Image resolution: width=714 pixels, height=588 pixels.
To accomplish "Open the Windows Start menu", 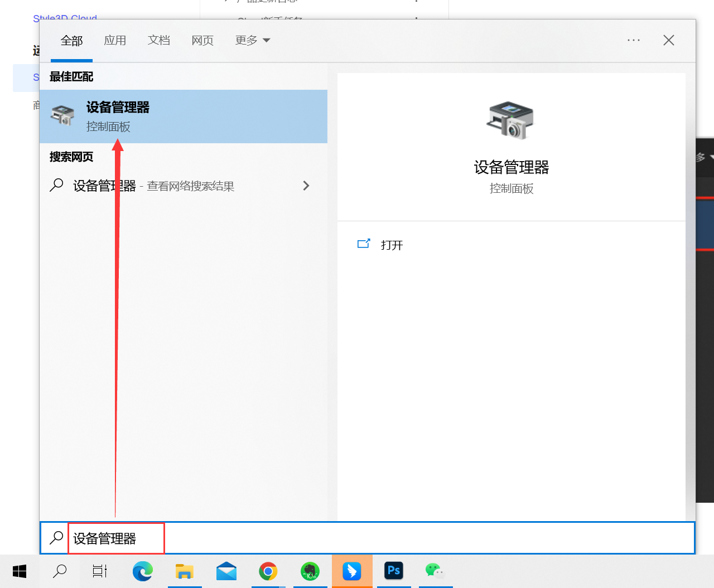I will (20, 571).
